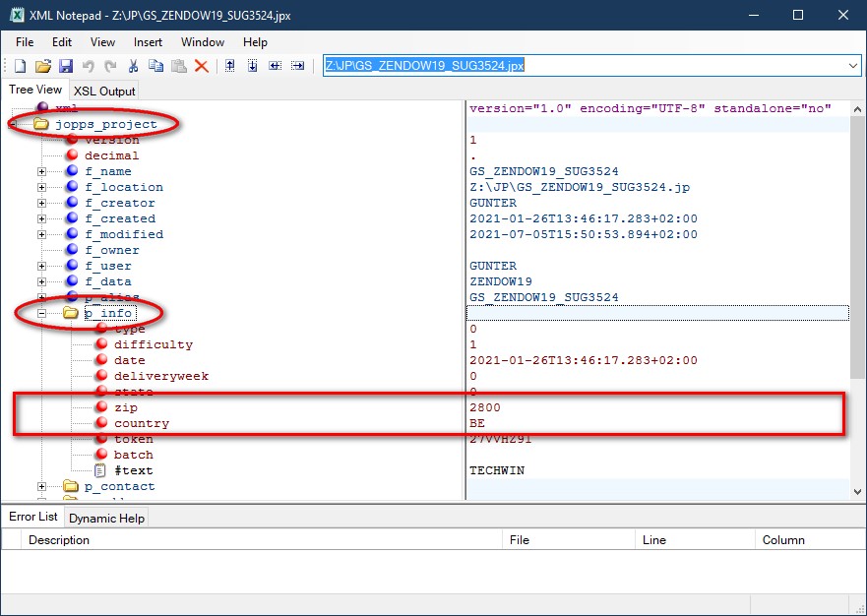Click the Undo toolbar icon
Viewport: 867px width, 616px height.
(x=88, y=66)
